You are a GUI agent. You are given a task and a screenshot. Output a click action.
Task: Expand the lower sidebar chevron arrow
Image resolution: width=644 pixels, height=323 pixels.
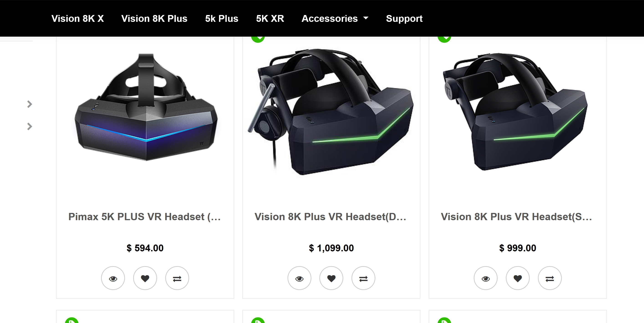coord(30,126)
